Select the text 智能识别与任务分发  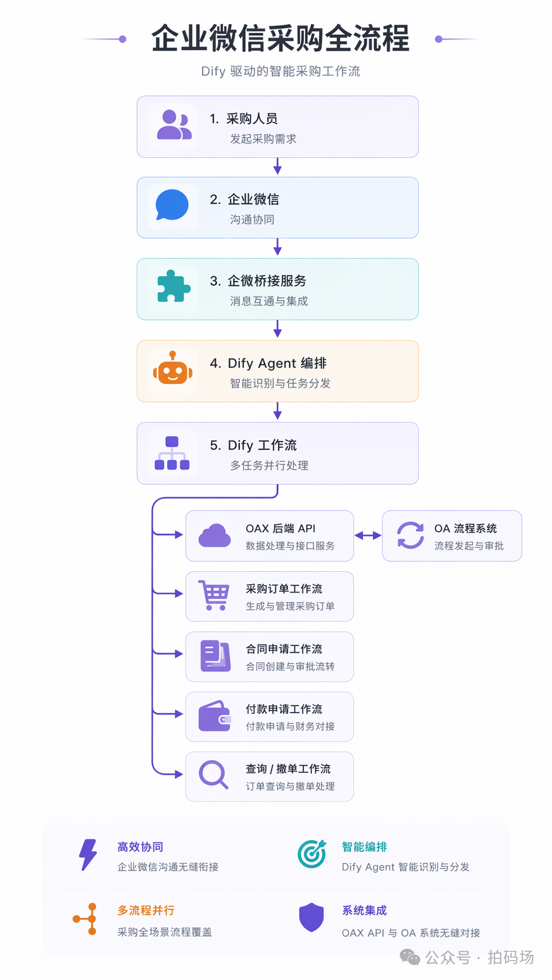[x=280, y=383]
